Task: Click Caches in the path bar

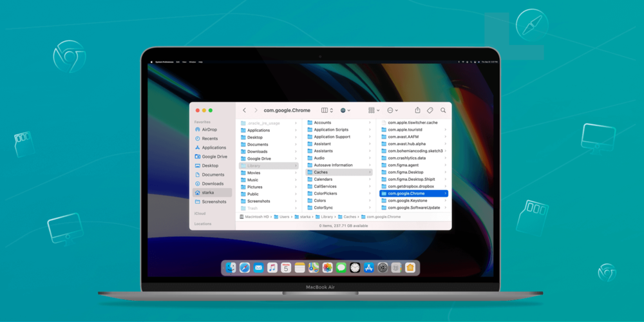Action: tap(347, 216)
